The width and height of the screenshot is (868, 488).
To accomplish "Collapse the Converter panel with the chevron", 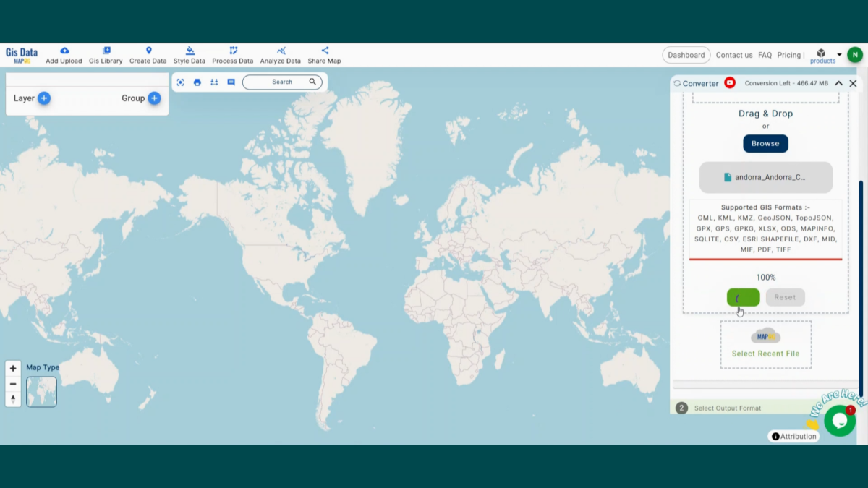I will click(x=838, y=83).
